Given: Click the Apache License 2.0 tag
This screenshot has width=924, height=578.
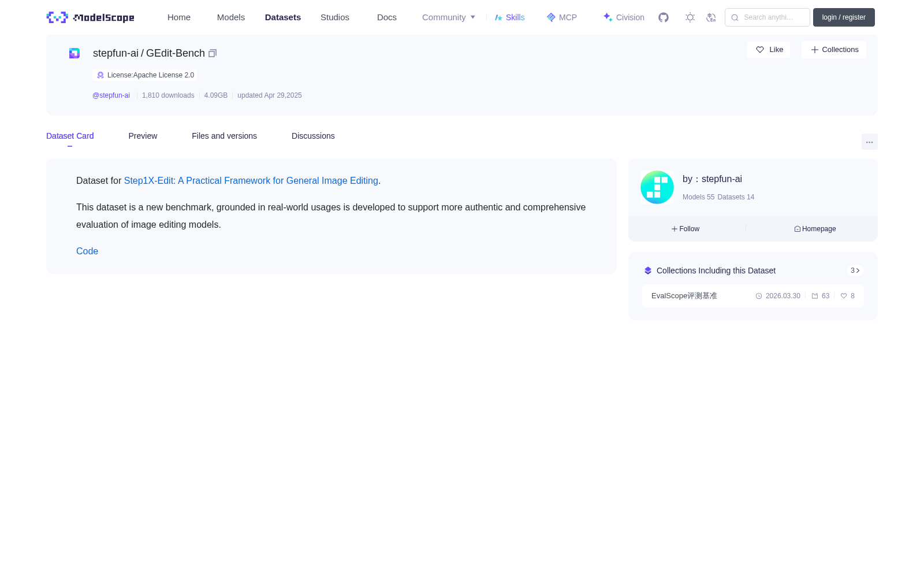Looking at the screenshot, I should coord(144,75).
